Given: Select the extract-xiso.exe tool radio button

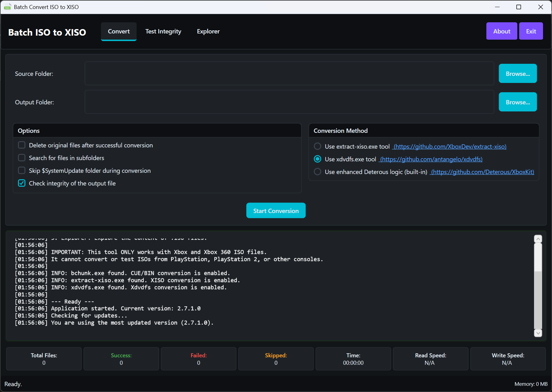Looking at the screenshot, I should 318,146.
